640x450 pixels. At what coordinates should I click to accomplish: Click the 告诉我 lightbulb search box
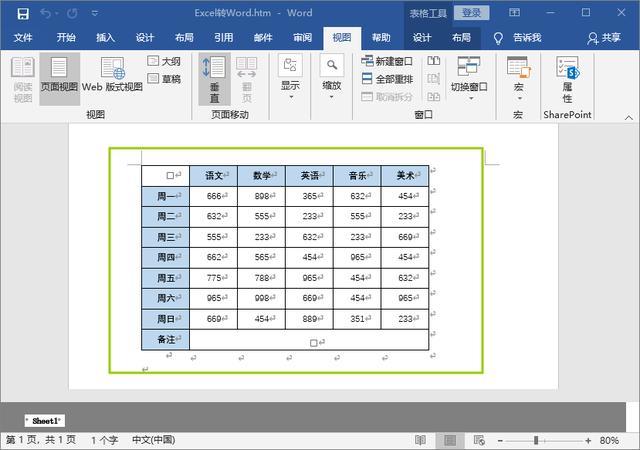tap(517, 38)
